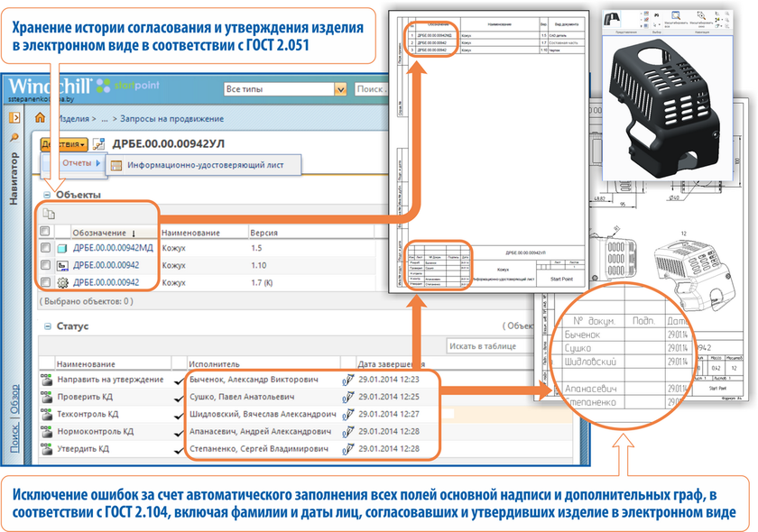Click the Navigator search magnifier icon
Image resolution: width=758 pixels, height=532 pixels.
point(14,137)
